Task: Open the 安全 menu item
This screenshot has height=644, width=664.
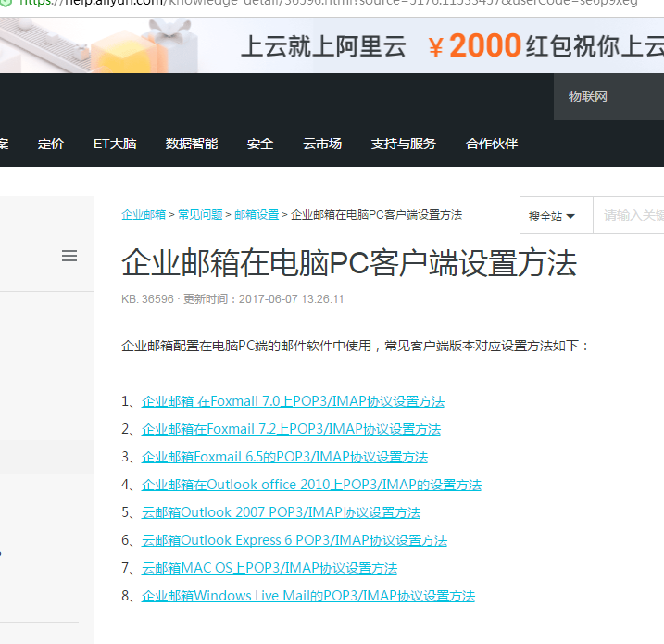Action: click(x=260, y=144)
